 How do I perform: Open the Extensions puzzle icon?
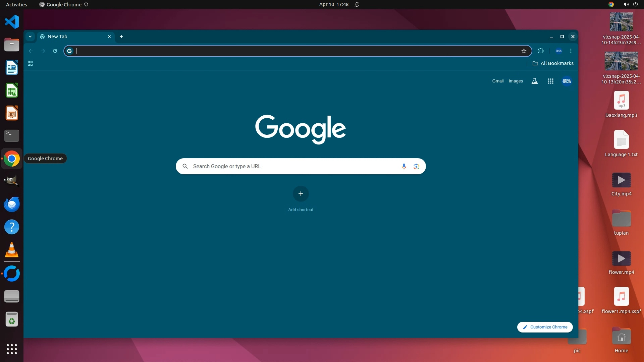(x=541, y=51)
